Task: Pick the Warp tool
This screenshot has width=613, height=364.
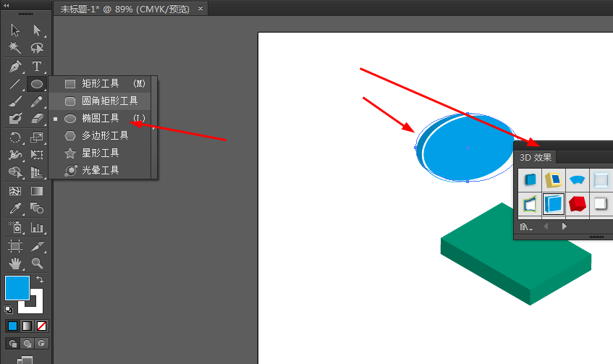Action: tap(15, 154)
